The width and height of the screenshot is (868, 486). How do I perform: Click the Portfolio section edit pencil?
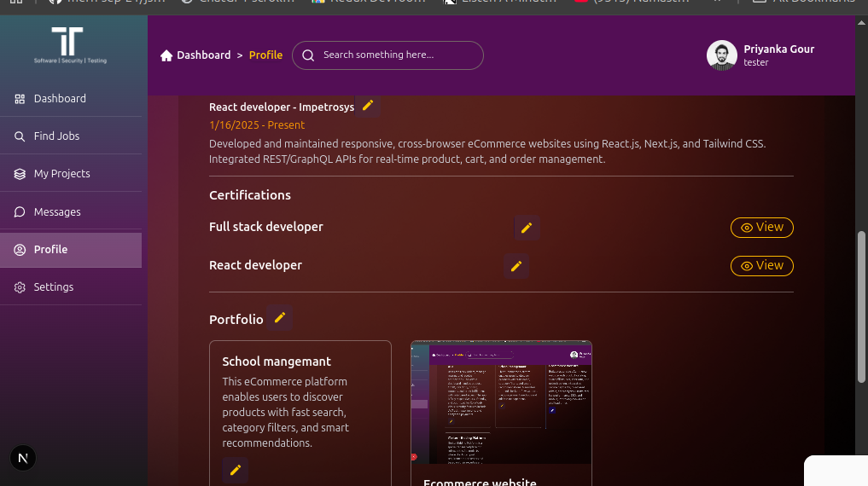[x=279, y=318]
